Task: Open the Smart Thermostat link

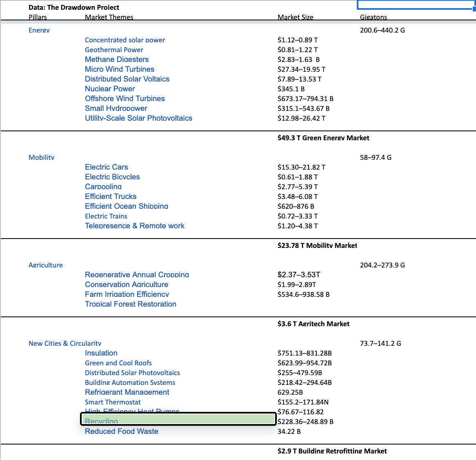Action: [113, 402]
